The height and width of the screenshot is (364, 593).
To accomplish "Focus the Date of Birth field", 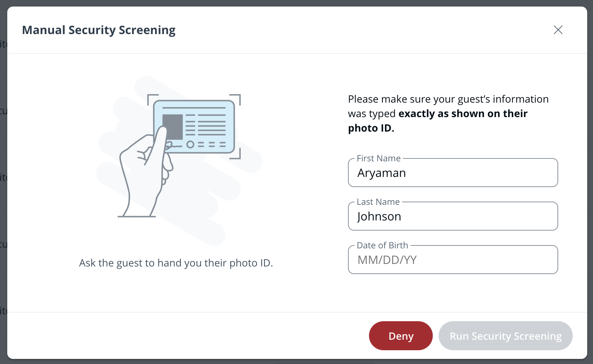I will click(x=453, y=260).
